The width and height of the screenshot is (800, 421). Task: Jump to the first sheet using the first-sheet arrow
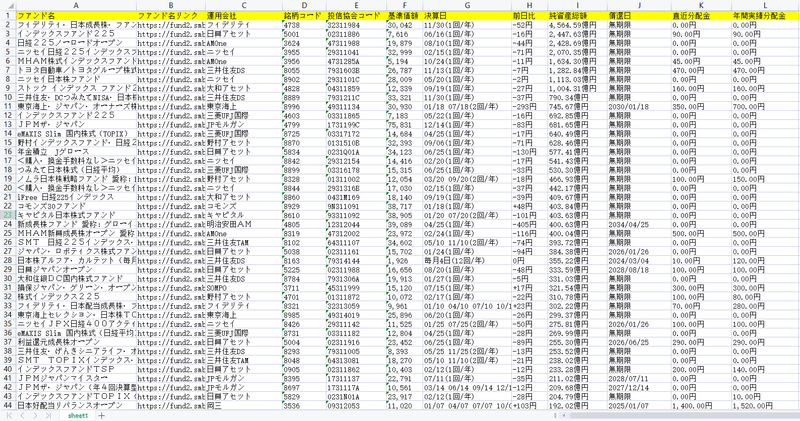coord(8,416)
